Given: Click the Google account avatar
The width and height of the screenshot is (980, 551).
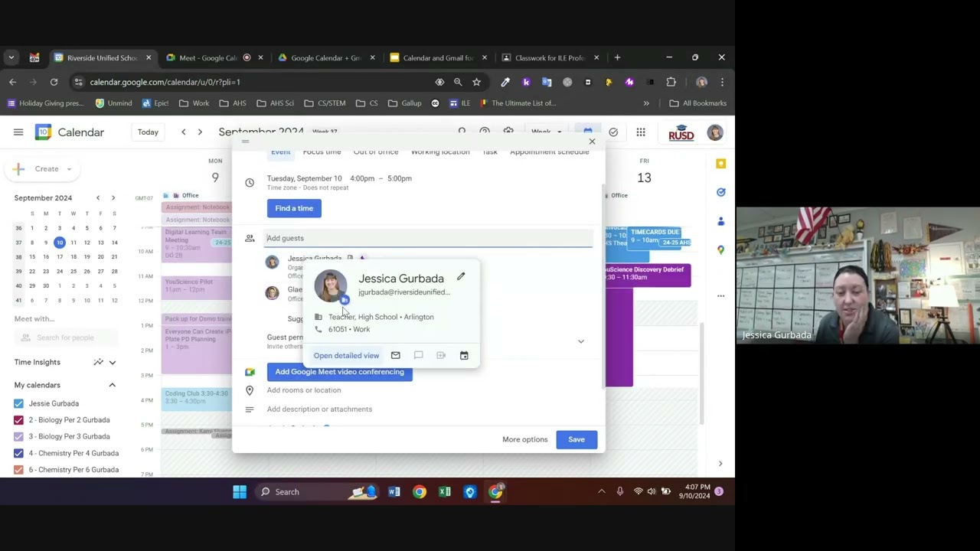Looking at the screenshot, I should (715, 132).
